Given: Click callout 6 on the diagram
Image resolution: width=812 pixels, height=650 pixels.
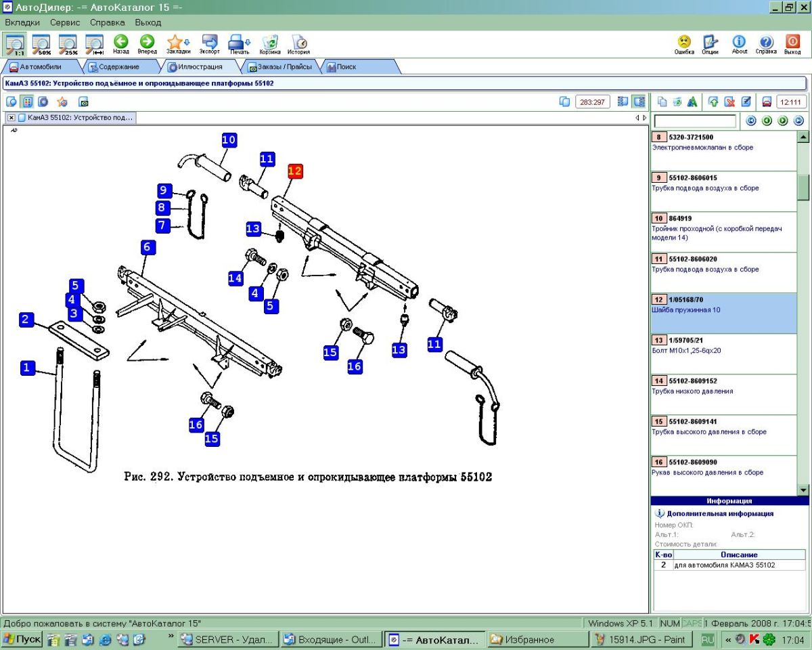Looking at the screenshot, I should [x=148, y=247].
